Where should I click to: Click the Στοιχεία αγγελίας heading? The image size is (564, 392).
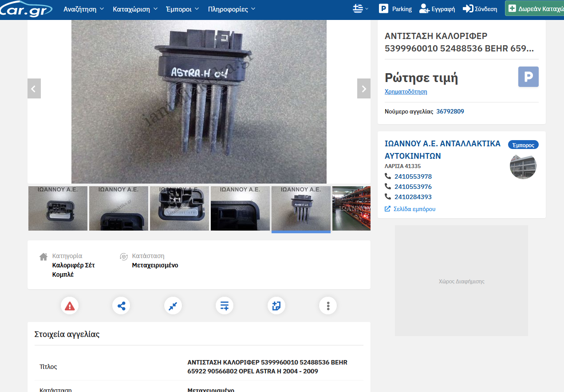[67, 334]
